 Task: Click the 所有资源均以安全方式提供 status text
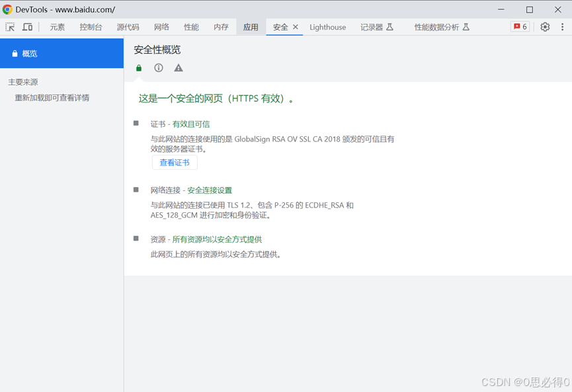217,239
